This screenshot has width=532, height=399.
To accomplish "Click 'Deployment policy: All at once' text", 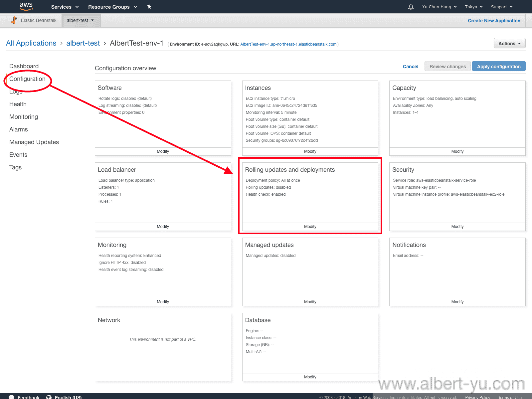I will tap(273, 180).
